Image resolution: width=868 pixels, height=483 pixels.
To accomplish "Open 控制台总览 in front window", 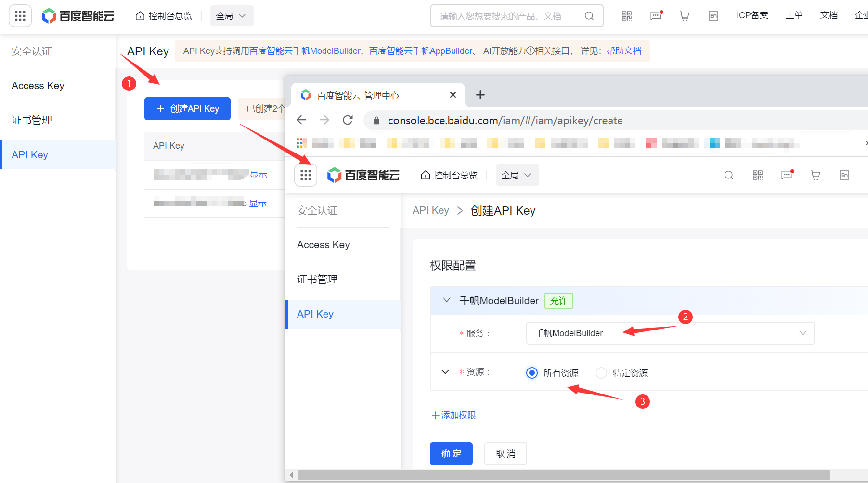I will pyautogui.click(x=449, y=175).
